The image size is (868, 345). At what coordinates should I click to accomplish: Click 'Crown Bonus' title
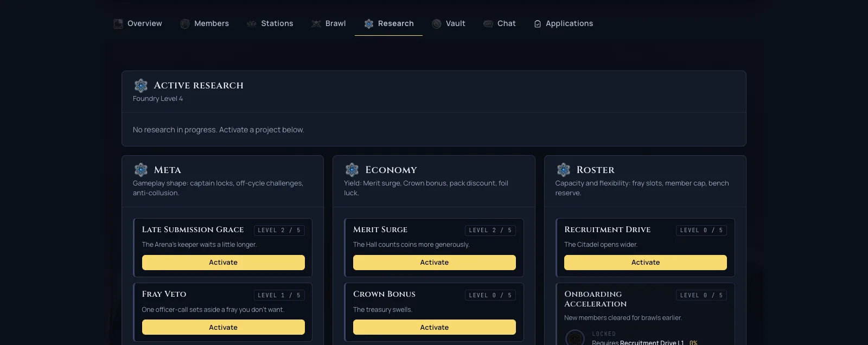pyautogui.click(x=385, y=294)
